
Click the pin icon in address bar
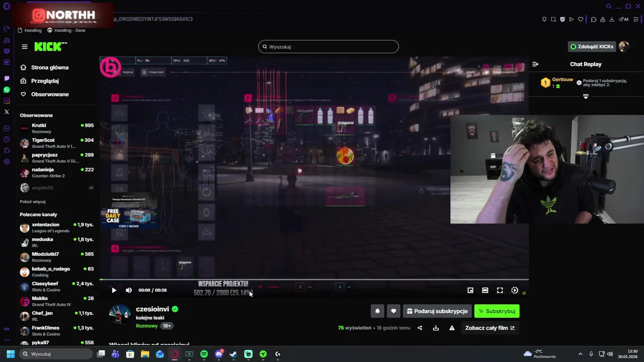(x=544, y=19)
